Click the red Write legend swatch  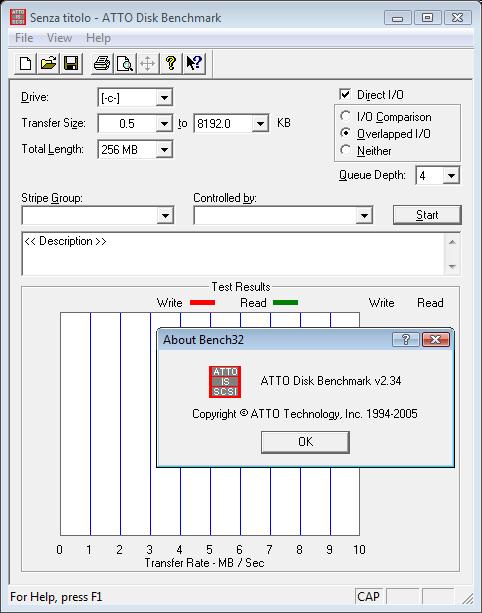(x=202, y=303)
